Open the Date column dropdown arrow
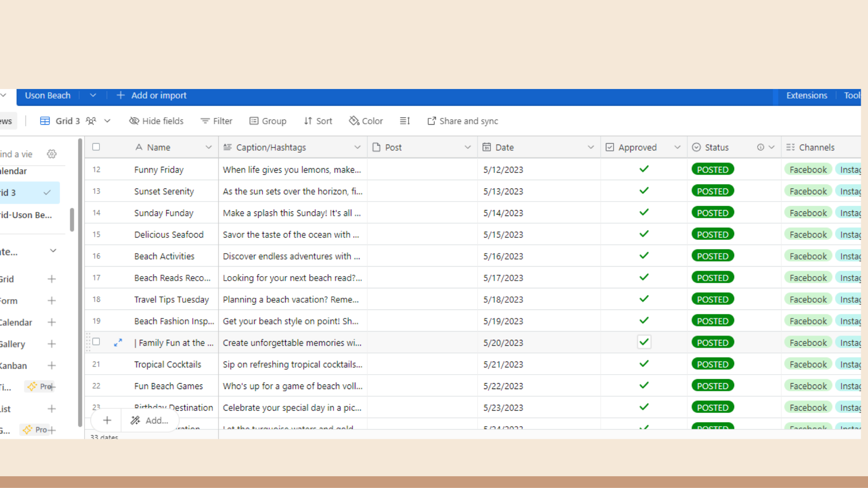 pos(590,147)
